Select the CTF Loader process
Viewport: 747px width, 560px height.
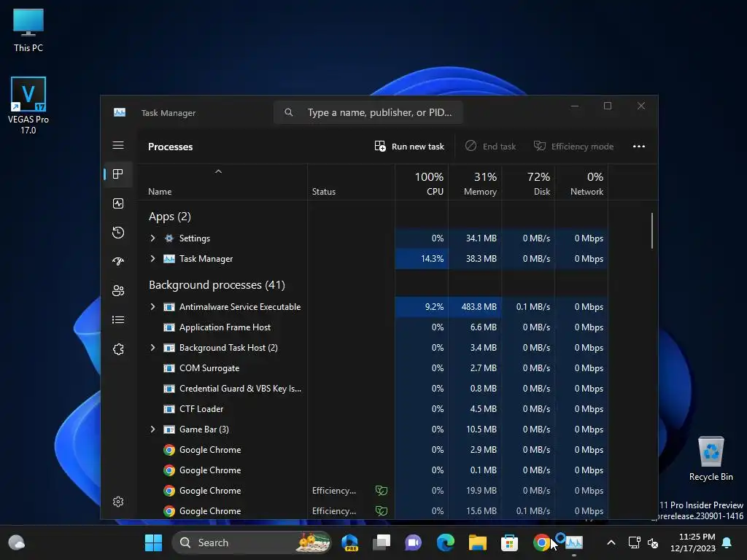[201, 409]
